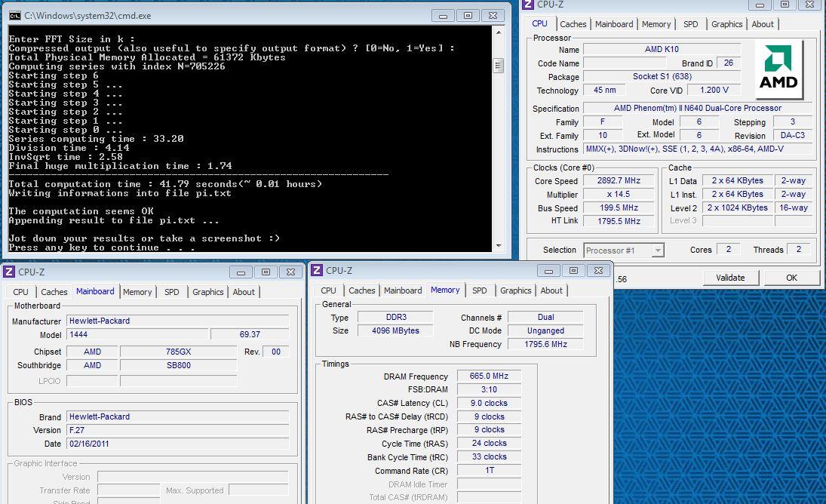Click Level 2 cache value 2 x 1024 KBytes
The height and width of the screenshot is (504, 826).
[737, 207]
